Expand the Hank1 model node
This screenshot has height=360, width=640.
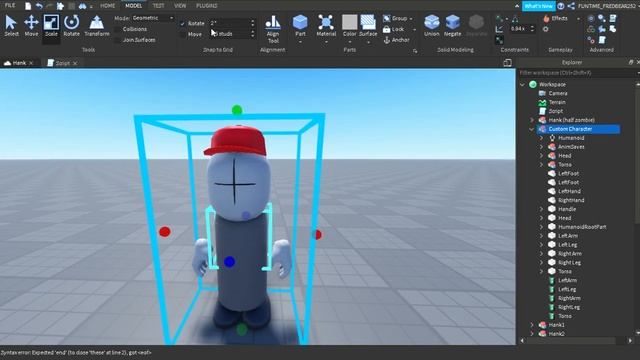pyautogui.click(x=531, y=325)
